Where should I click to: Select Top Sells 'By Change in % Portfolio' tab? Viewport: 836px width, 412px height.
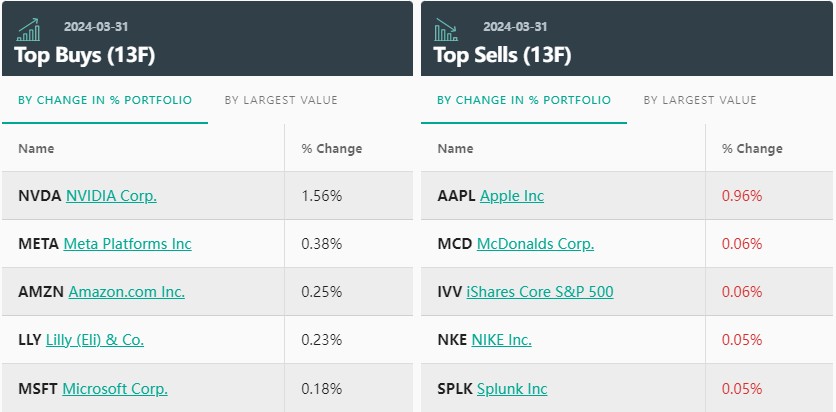[x=524, y=100]
